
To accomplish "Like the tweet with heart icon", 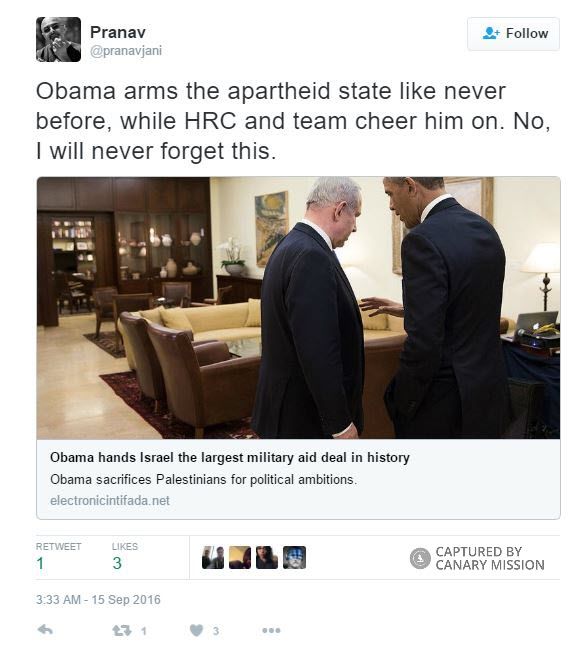I will 196,630.
